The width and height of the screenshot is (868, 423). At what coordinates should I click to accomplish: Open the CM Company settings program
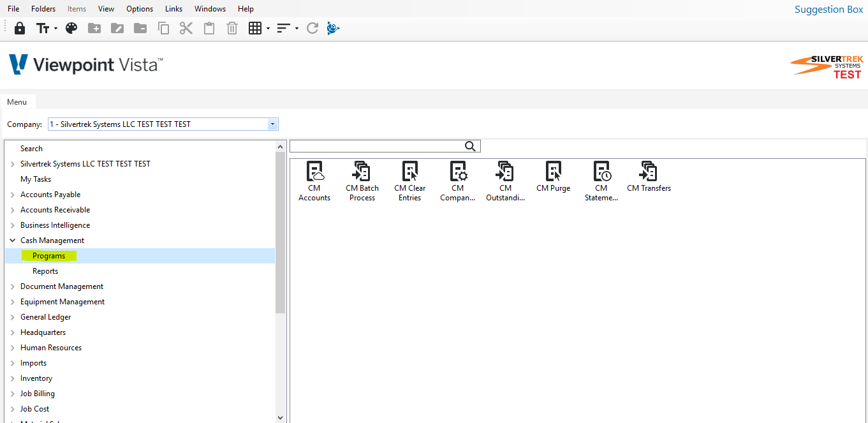pyautogui.click(x=458, y=181)
